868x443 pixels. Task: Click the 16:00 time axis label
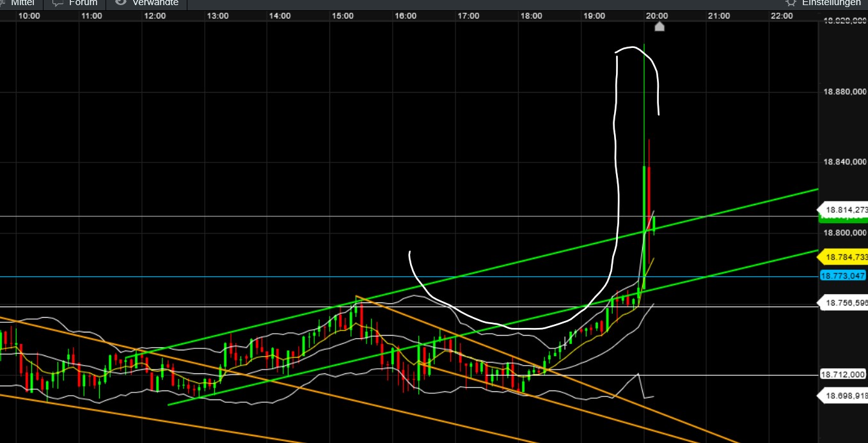click(406, 16)
